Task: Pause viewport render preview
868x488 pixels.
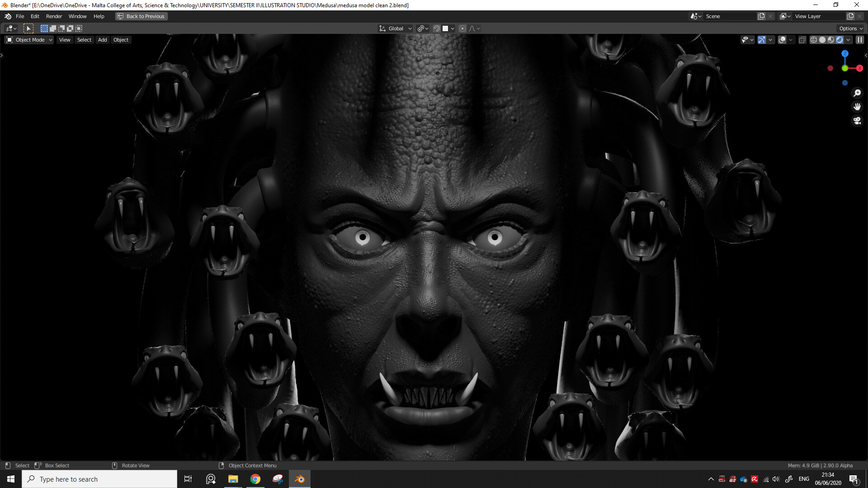Action: 860,40
